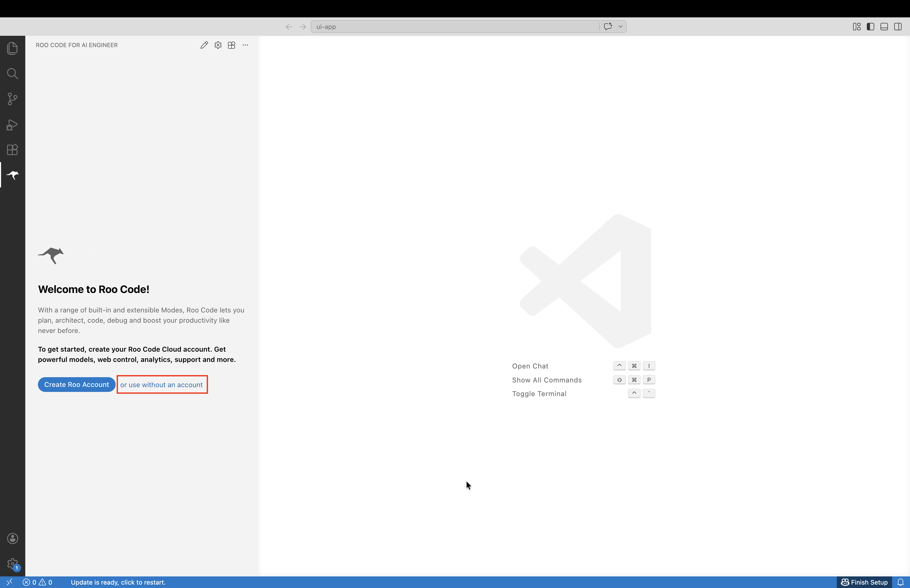Screen dimensions: 910x588
Task: Use Roo Code without an account
Action: [162, 385]
